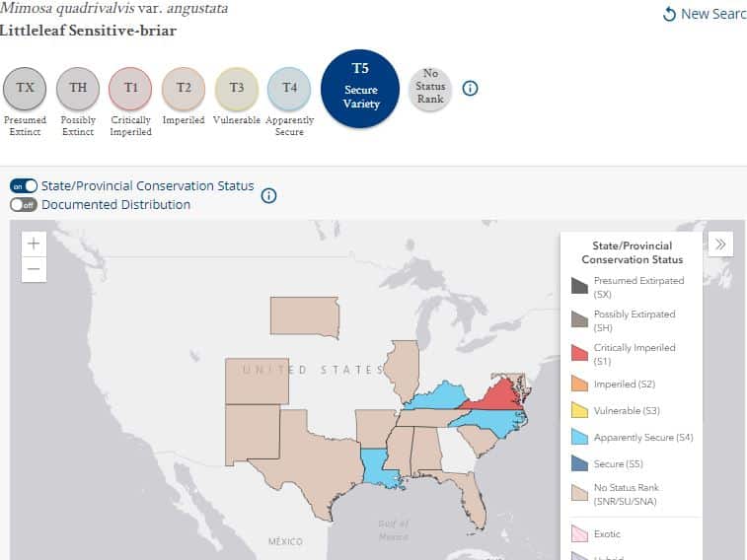Open the New Search link
This screenshot has height=560, width=747.
tap(706, 14)
